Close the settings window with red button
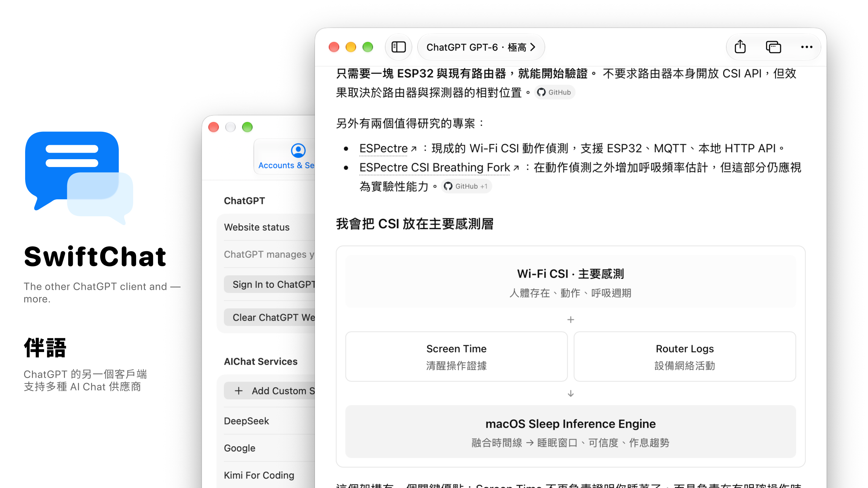The height and width of the screenshot is (488, 868). point(214,127)
